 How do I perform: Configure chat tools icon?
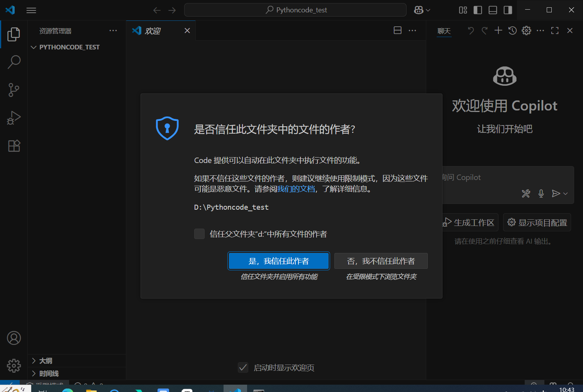[x=526, y=193]
